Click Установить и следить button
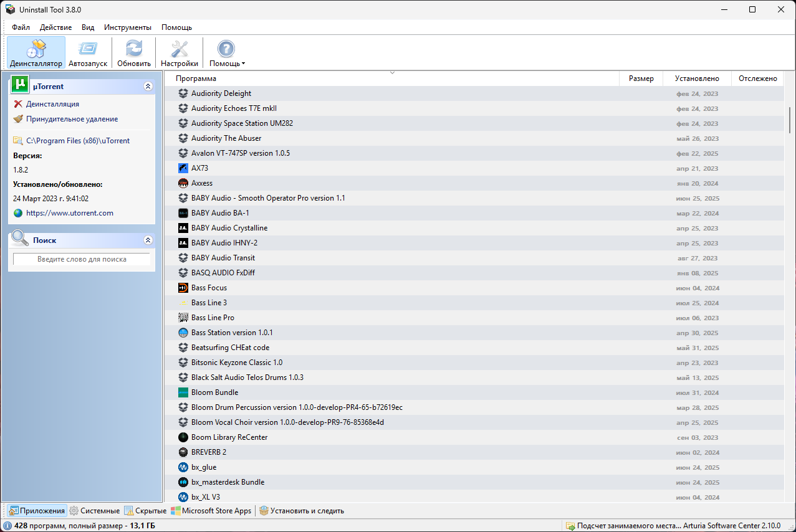The width and height of the screenshot is (796, 532). point(302,511)
